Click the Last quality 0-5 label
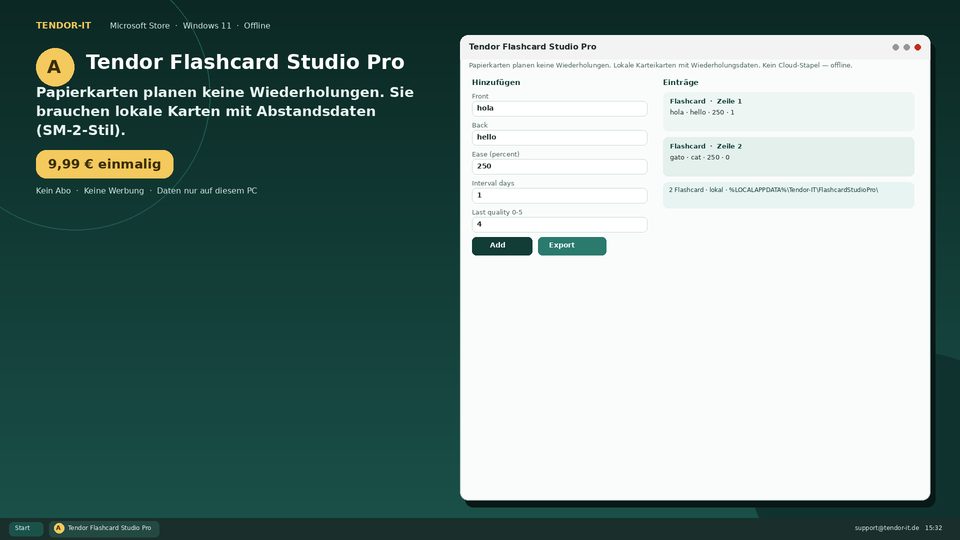This screenshot has width=960, height=540. coord(497,212)
